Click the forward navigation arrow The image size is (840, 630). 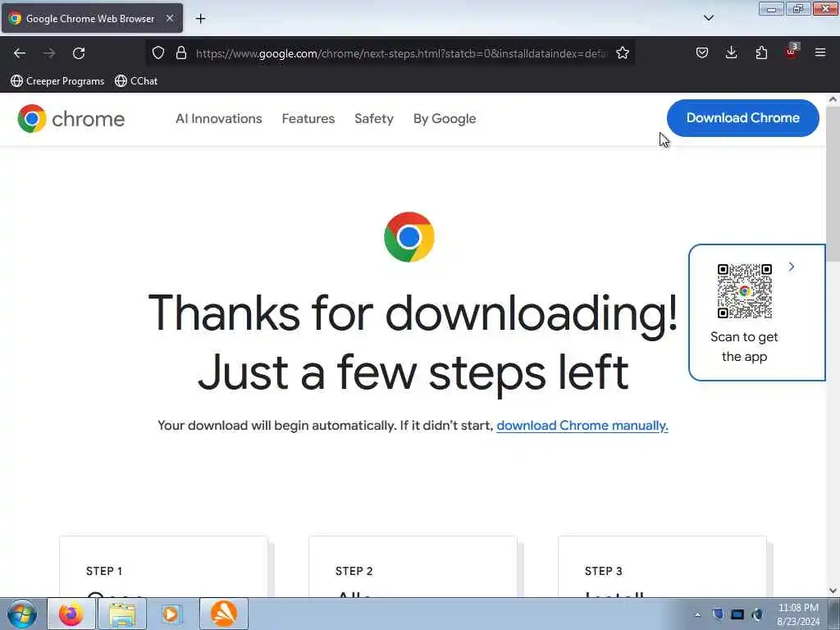pyautogui.click(x=48, y=53)
